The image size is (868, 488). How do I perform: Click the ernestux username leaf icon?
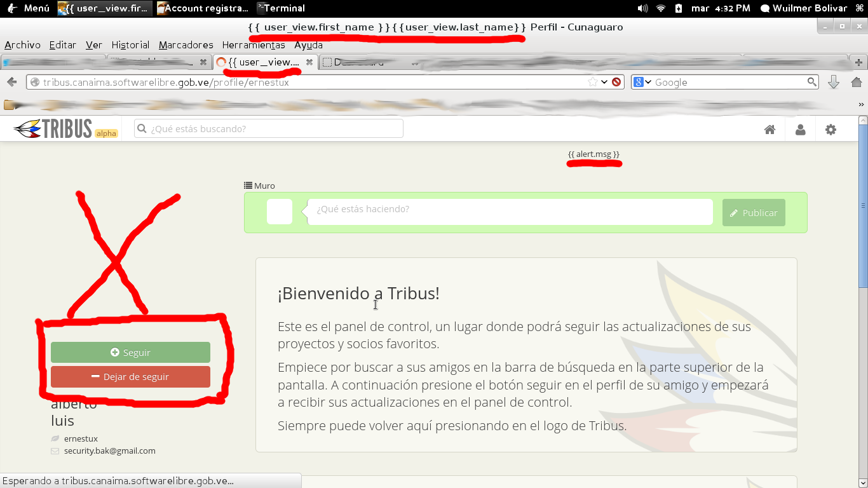click(55, 438)
